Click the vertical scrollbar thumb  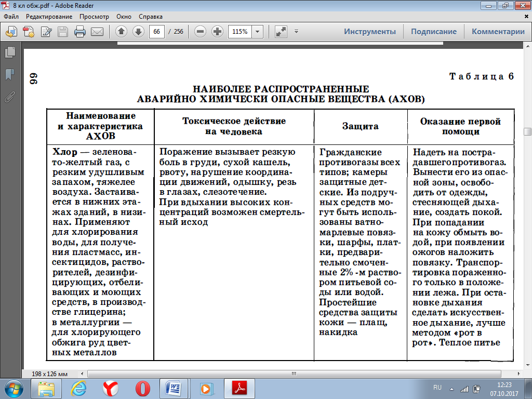point(528,131)
